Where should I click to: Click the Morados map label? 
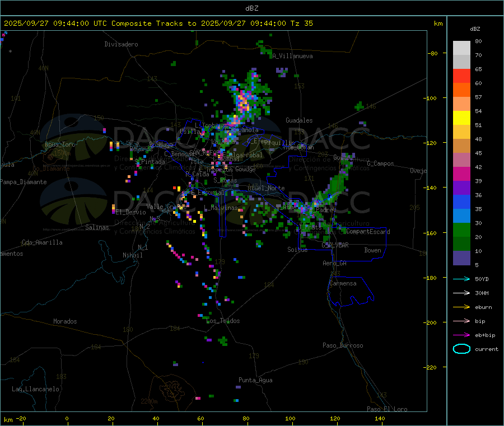(65, 321)
